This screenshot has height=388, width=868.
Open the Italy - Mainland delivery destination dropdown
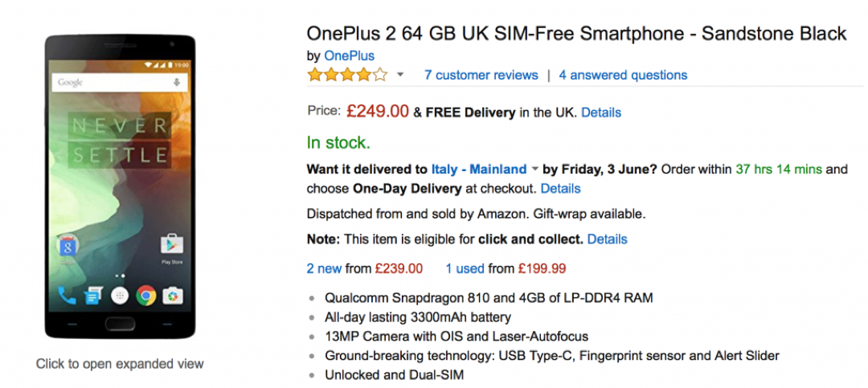coord(479,169)
